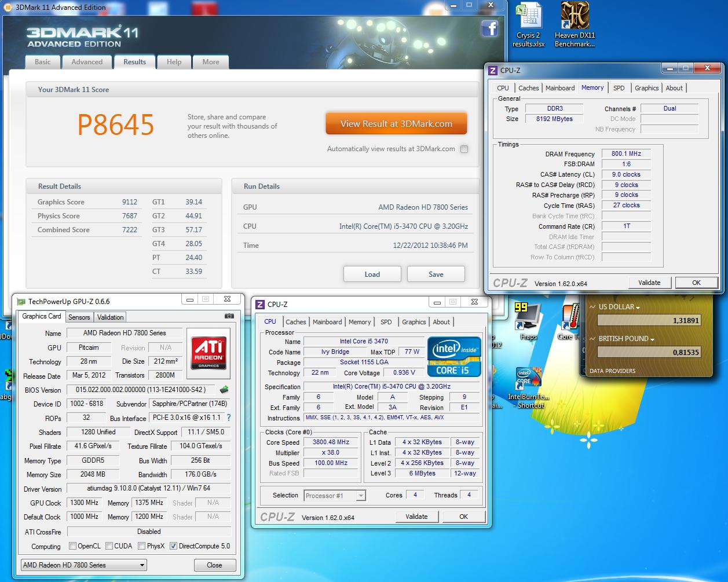
Task: Click View Result at 3DMark.com button
Action: coord(396,123)
